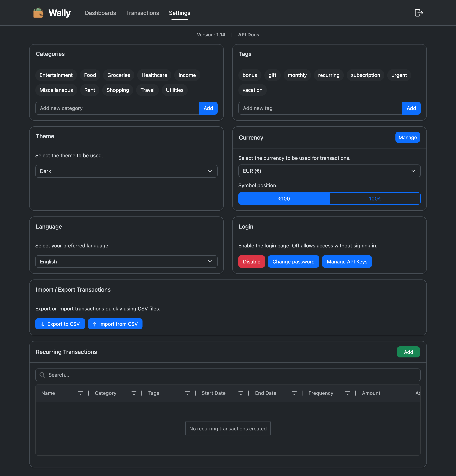Viewport: 456px width, 476px height.
Task: Click the red Disable login button
Action: coord(252,261)
